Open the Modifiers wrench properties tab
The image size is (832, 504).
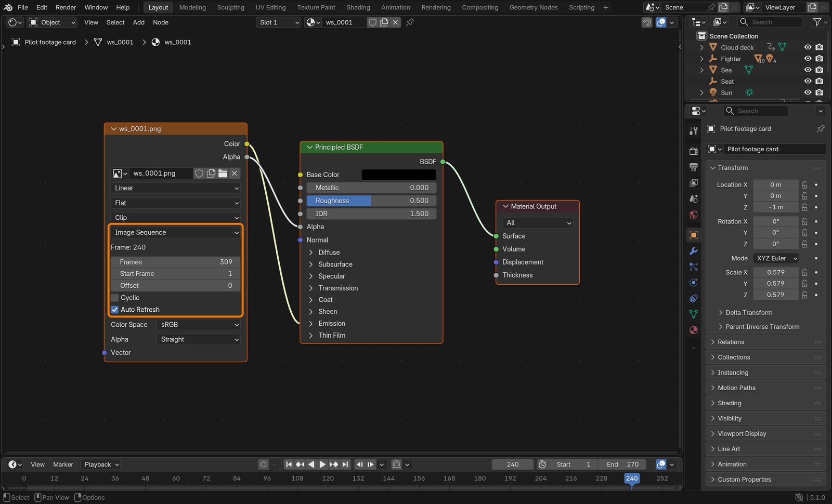click(693, 251)
